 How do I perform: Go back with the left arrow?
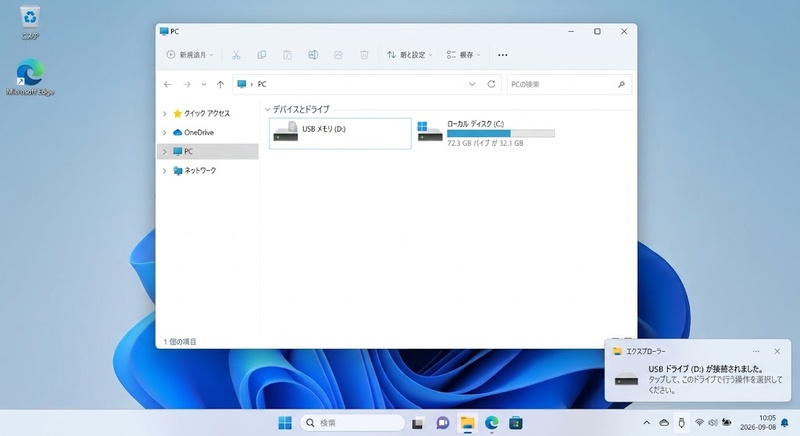[x=167, y=84]
